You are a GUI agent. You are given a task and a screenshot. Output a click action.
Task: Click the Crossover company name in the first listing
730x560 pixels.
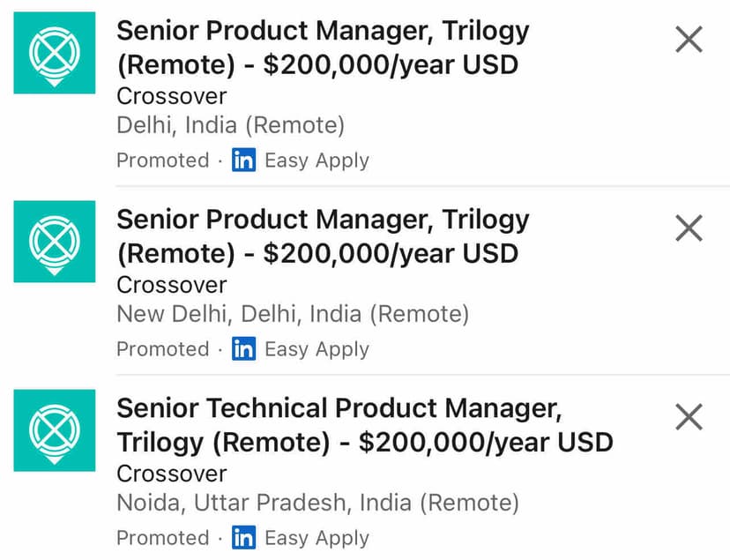172,96
